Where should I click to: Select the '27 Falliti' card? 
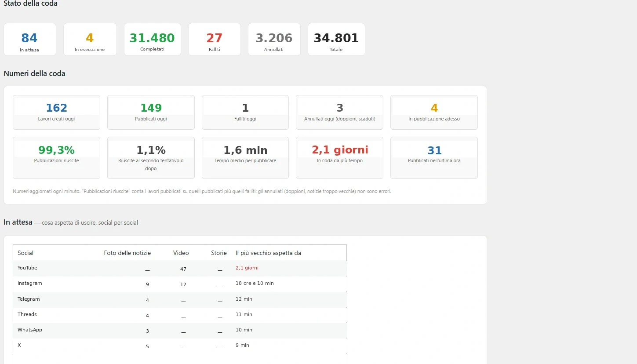coord(215,40)
